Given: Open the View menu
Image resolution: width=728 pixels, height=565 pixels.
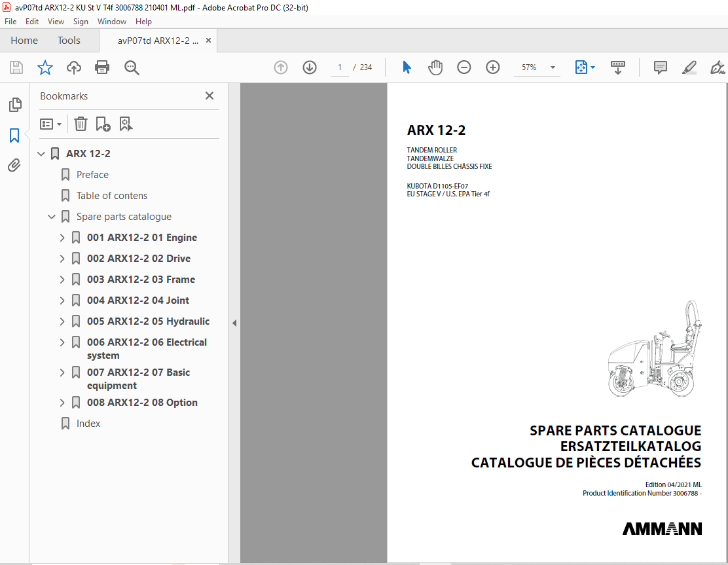Looking at the screenshot, I should 56,22.
